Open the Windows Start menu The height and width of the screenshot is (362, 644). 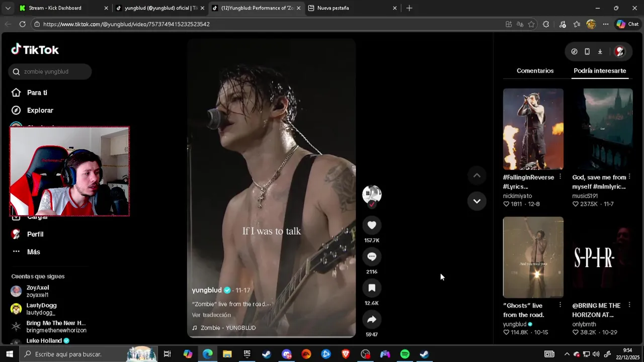click(9, 354)
